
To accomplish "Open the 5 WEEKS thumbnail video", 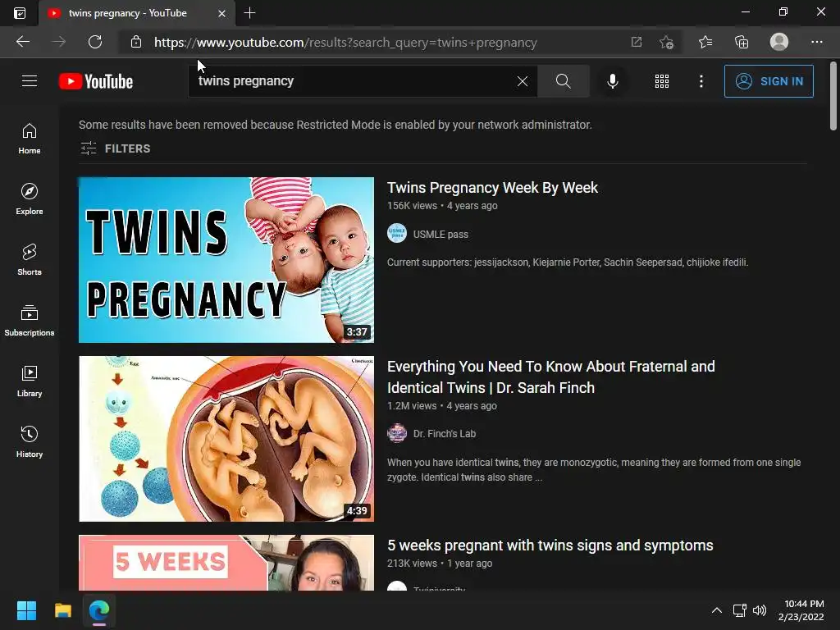I will tap(226, 563).
